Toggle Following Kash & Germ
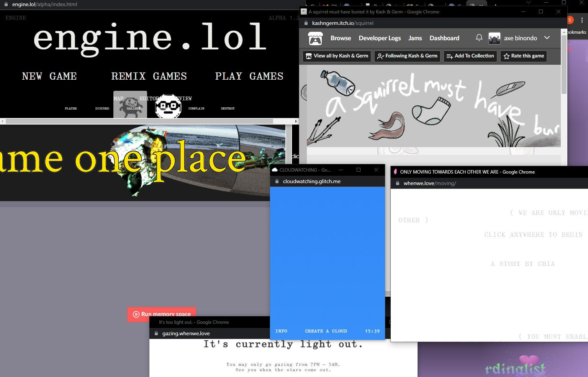 tap(407, 56)
